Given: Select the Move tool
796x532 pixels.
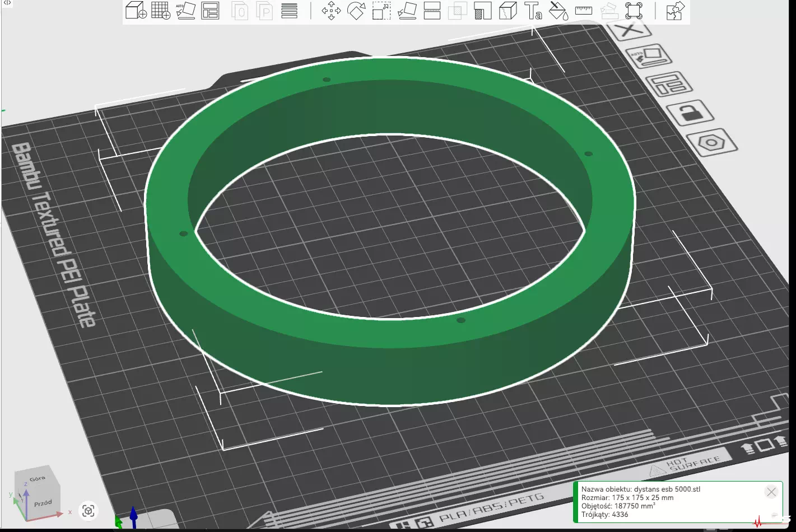Looking at the screenshot, I should tap(331, 11).
